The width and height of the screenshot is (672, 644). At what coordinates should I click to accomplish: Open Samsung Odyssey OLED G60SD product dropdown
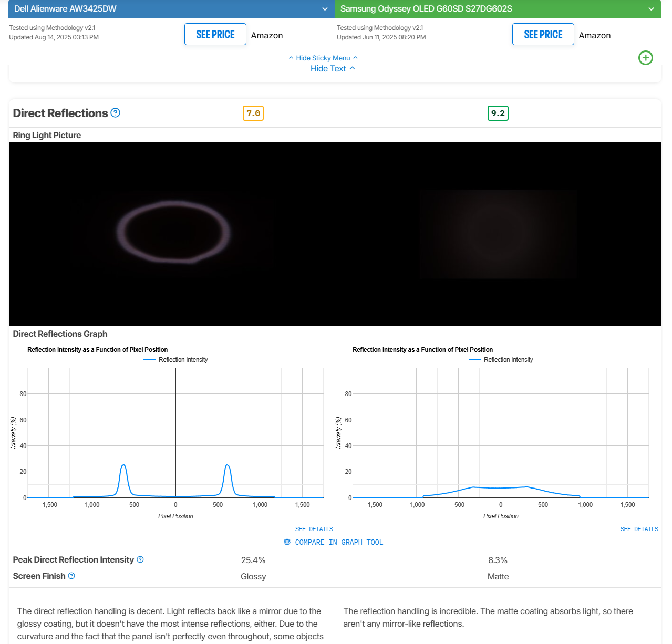[498, 9]
